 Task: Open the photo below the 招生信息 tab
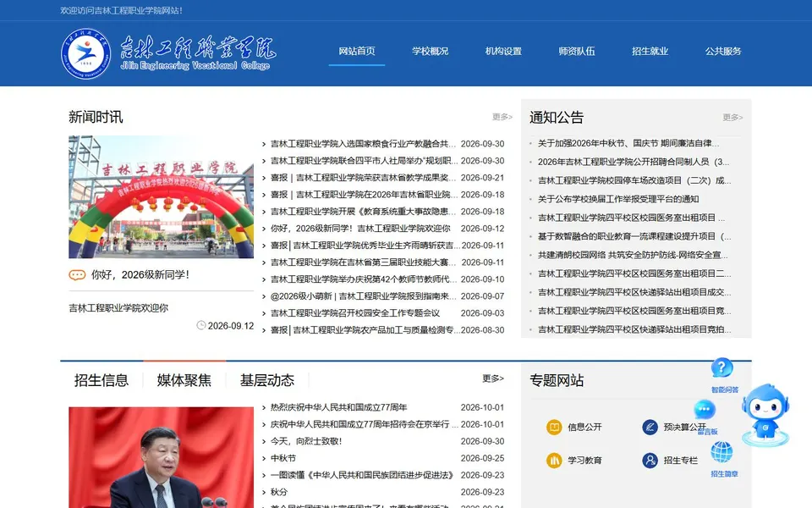coord(161,457)
